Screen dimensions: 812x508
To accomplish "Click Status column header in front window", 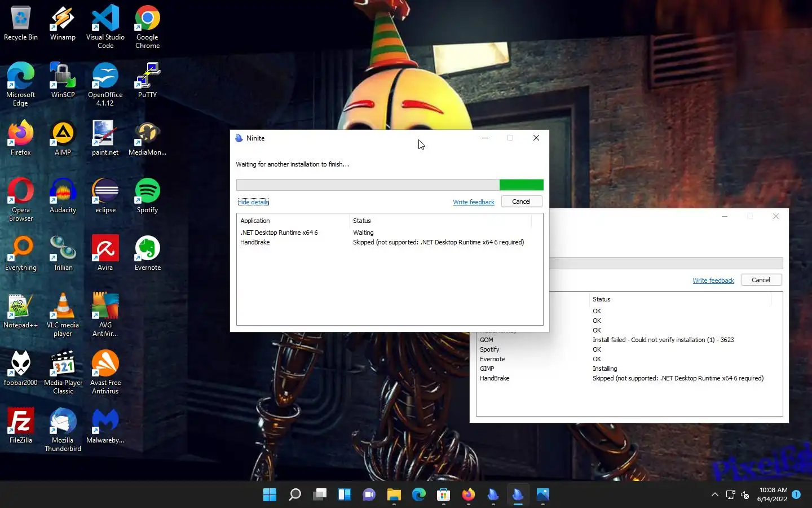I will (440, 221).
